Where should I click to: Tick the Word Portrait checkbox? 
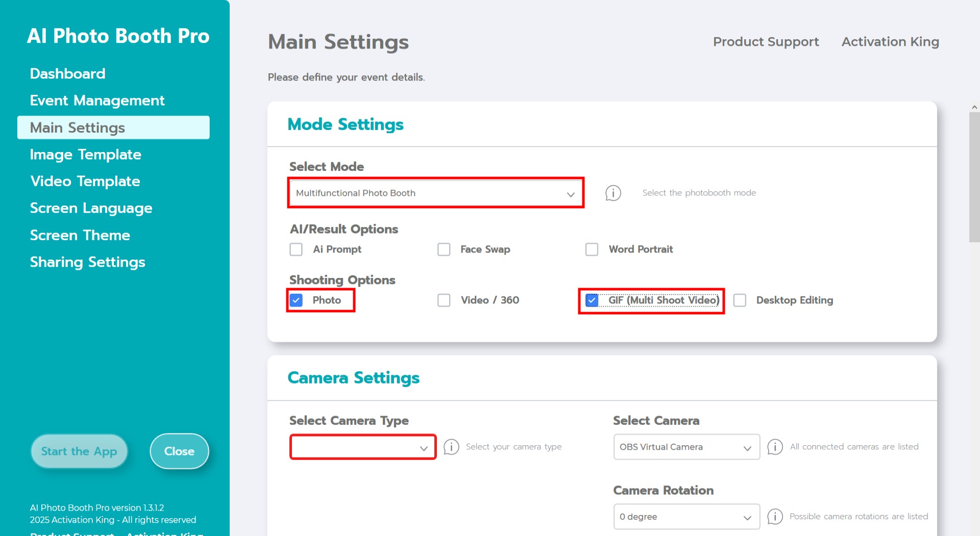click(x=592, y=249)
